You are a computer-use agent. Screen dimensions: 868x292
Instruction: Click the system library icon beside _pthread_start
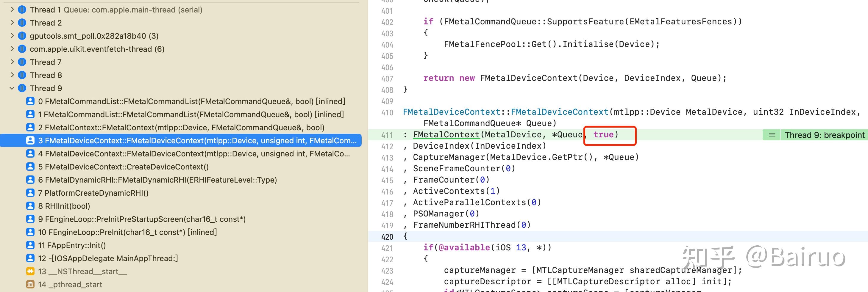30,284
